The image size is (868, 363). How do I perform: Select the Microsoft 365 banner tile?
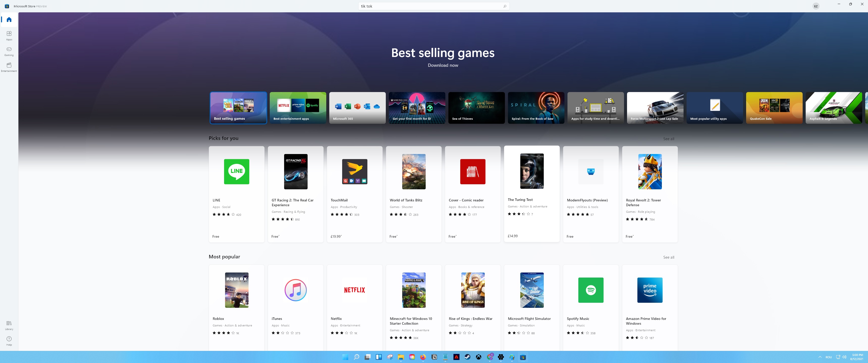tap(357, 108)
